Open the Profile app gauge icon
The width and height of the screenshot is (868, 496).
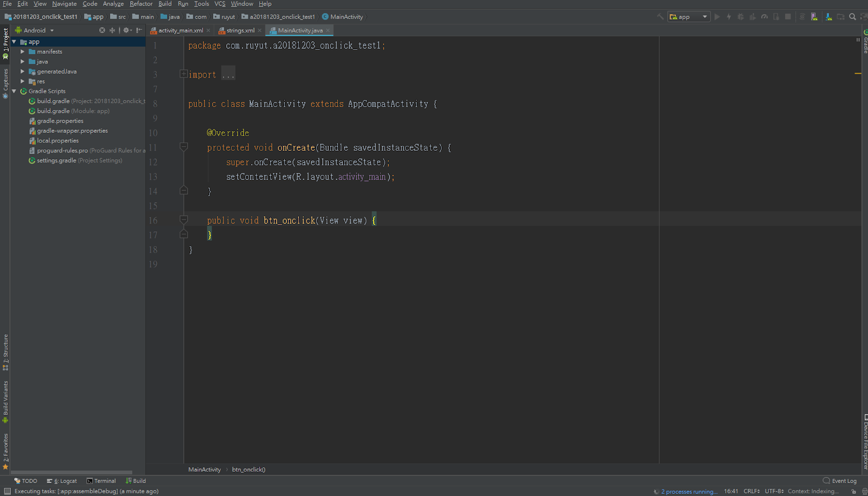coord(764,17)
